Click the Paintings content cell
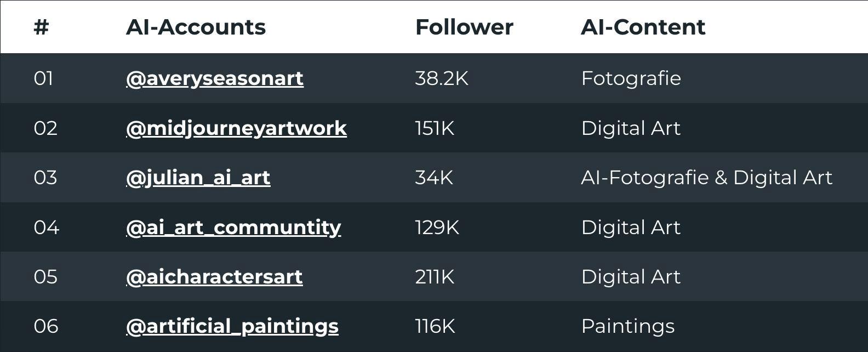868x352 pixels. click(627, 326)
